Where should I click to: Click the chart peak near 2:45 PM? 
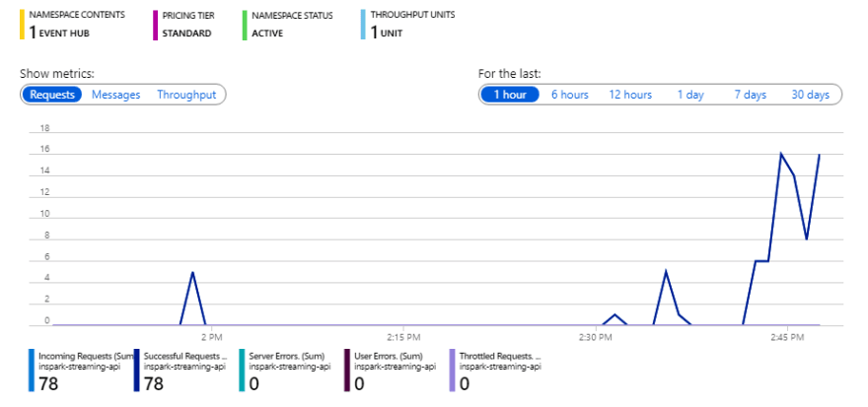point(781,154)
